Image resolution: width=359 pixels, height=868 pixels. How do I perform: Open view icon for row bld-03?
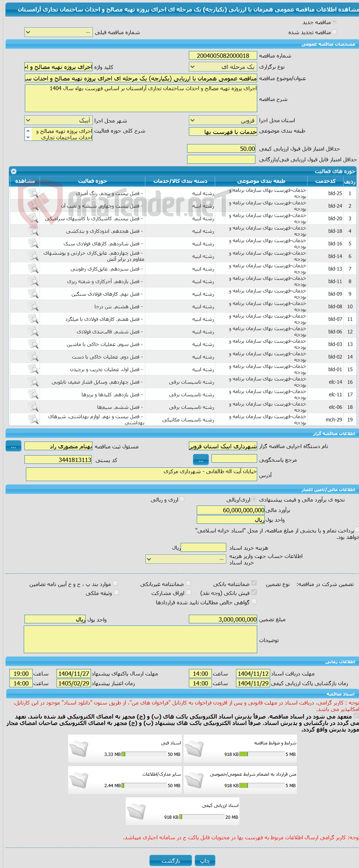(x=33, y=344)
